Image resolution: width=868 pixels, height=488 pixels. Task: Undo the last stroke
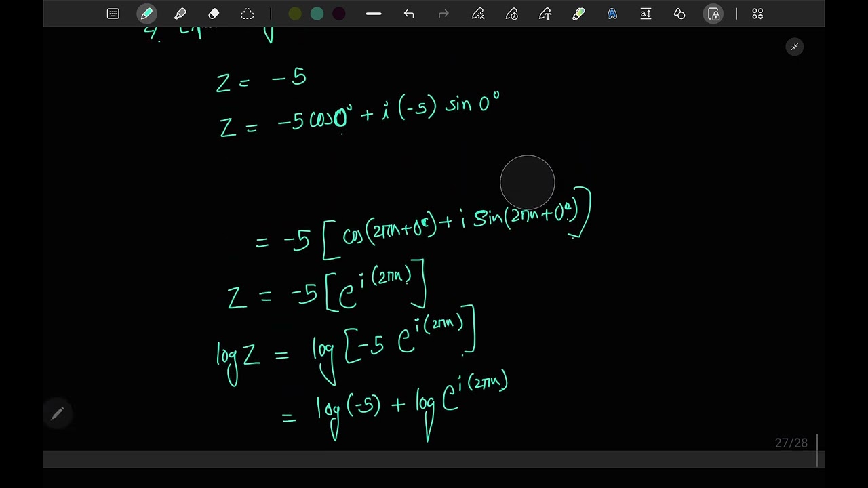click(x=409, y=14)
